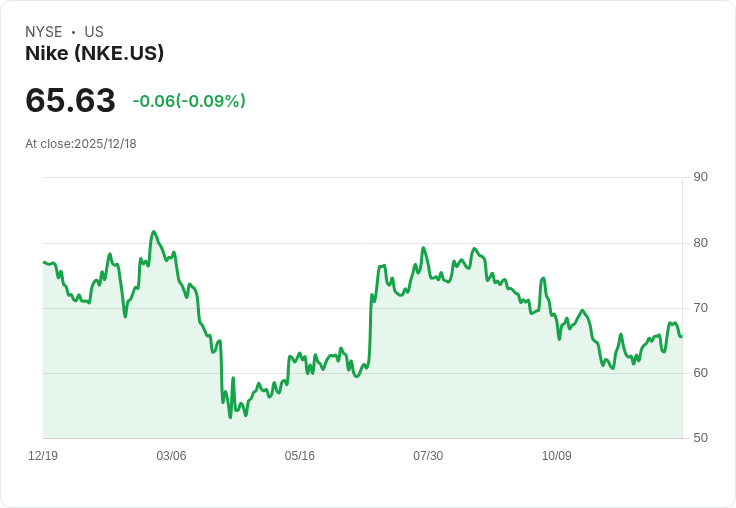Click the 90 y-axis price label
This screenshot has height=508, width=736.
(701, 177)
